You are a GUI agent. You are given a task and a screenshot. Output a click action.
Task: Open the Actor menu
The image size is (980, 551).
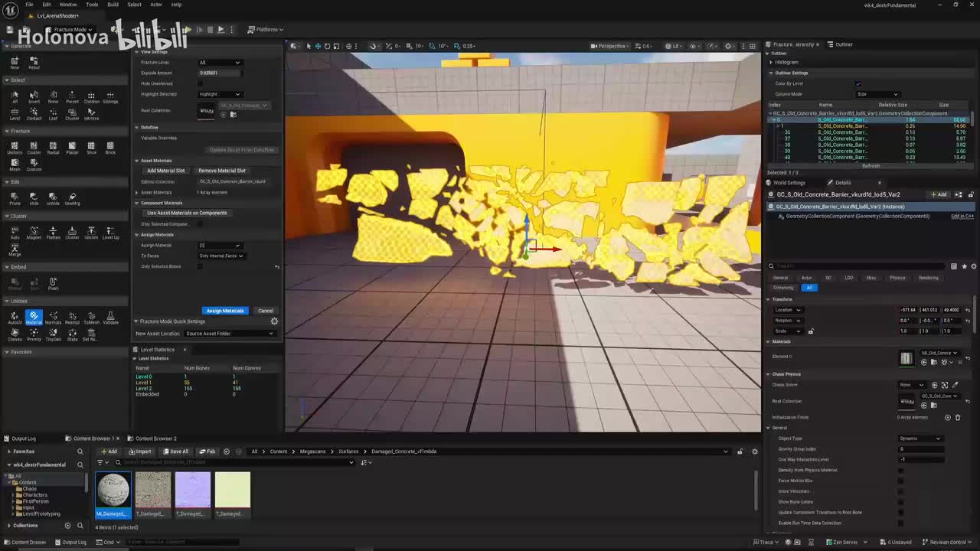click(x=156, y=5)
